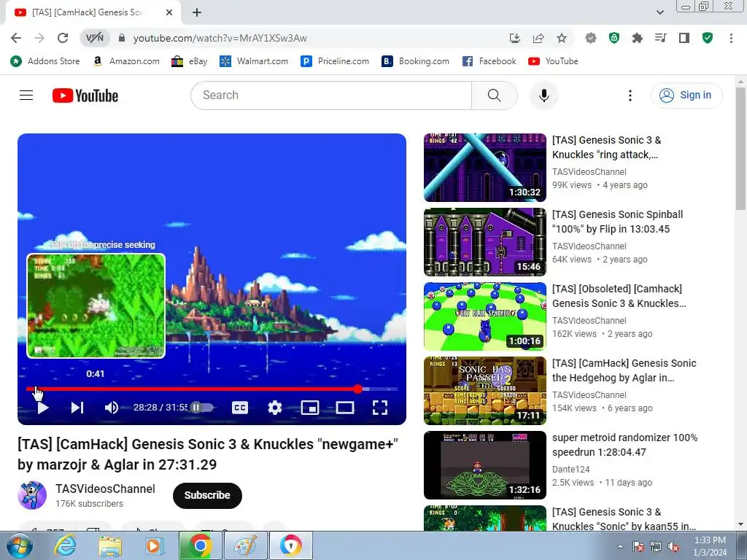Image resolution: width=747 pixels, height=560 pixels.
Task: Open CamHack Sonic the Hedgehog by Aglar video
Action: [624, 370]
